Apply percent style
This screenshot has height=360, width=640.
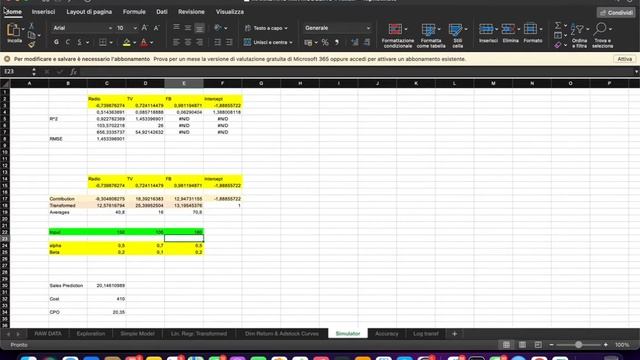pos(325,42)
